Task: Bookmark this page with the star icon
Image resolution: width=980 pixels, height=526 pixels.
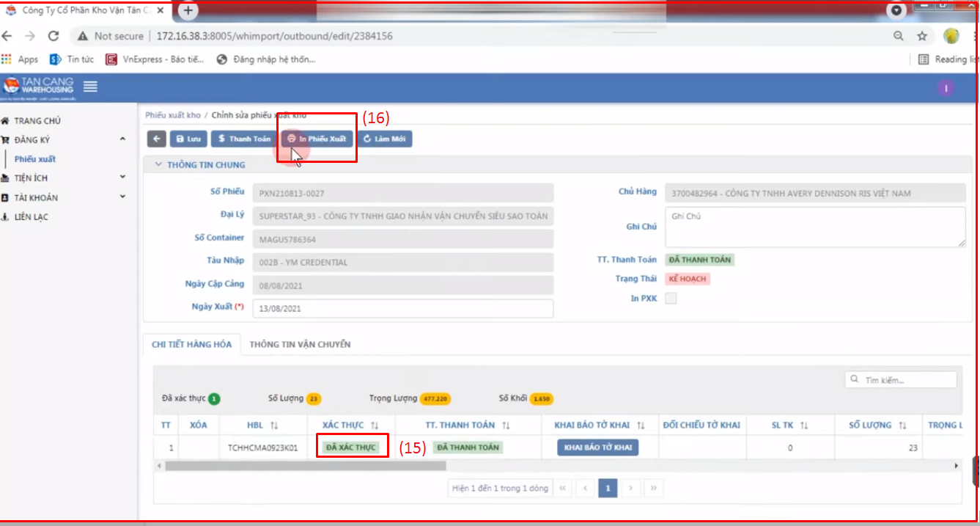Action: (x=923, y=36)
